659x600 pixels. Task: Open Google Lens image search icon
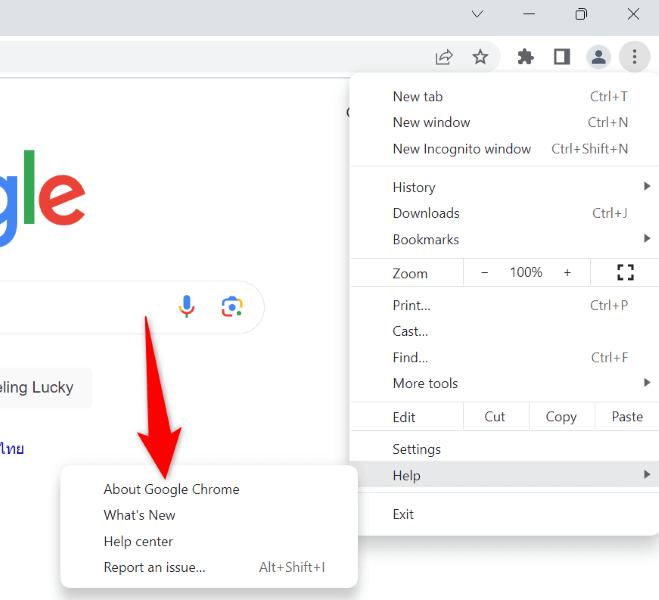tap(232, 307)
